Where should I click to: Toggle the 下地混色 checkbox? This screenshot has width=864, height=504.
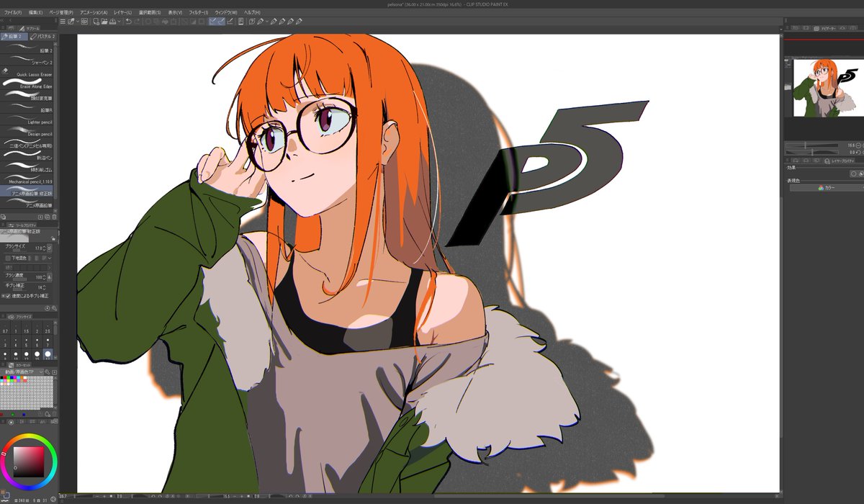(8, 258)
